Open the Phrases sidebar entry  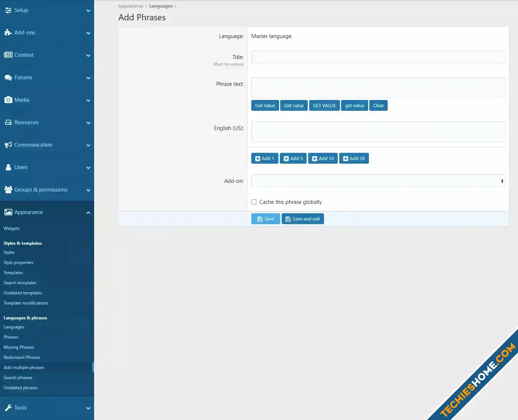click(x=11, y=337)
